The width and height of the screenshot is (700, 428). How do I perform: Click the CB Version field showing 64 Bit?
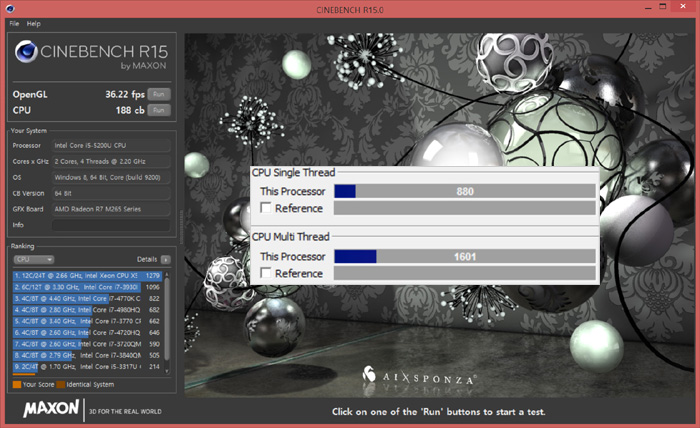(x=111, y=193)
